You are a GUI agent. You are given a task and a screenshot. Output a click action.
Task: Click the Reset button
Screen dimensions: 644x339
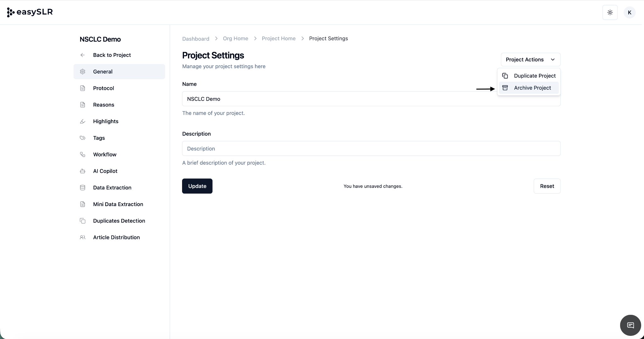click(547, 186)
